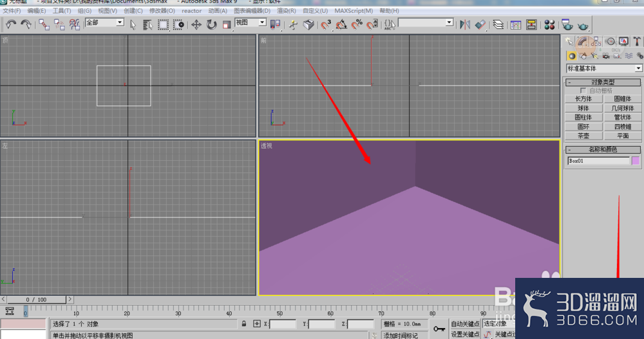The width and height of the screenshot is (644, 339).
Task: Toggle keyboard shortcut override icon
Action: tap(308, 24)
